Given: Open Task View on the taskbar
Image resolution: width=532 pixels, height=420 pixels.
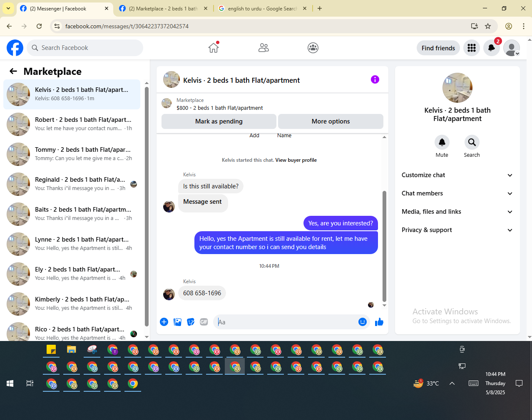Looking at the screenshot, I should (x=30, y=383).
